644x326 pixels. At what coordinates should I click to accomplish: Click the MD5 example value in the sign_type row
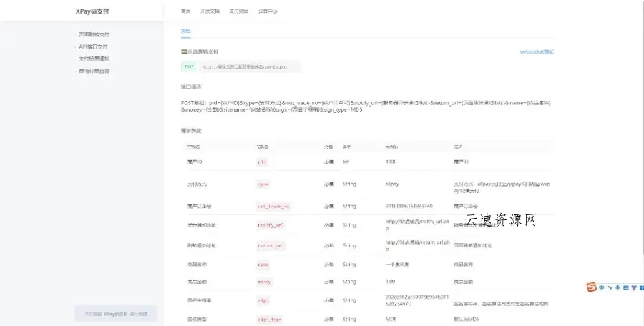[x=391, y=319]
